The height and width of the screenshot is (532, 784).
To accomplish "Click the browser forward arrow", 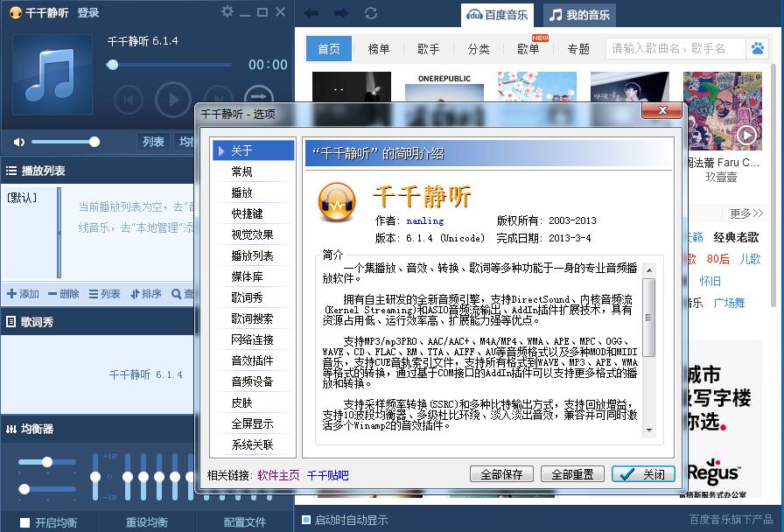I will 341,13.
